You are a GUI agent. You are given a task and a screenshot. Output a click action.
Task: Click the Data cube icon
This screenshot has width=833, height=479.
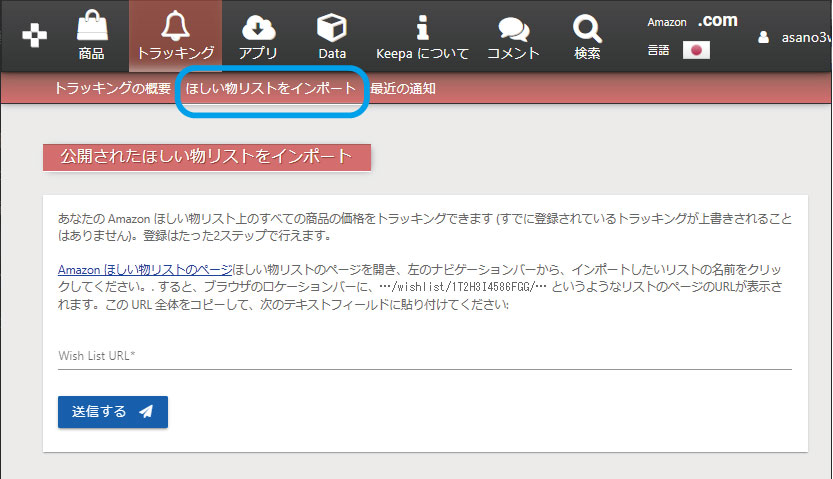[x=331, y=26]
